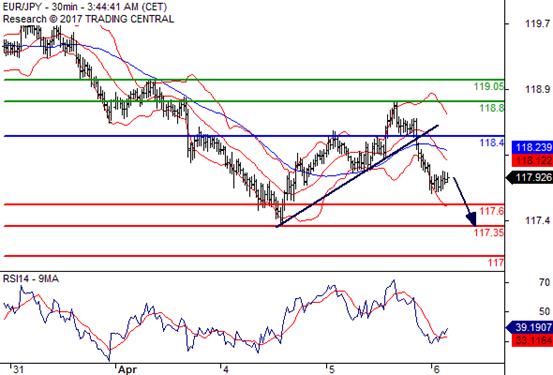Click the Apr date on time axis

click(x=127, y=370)
